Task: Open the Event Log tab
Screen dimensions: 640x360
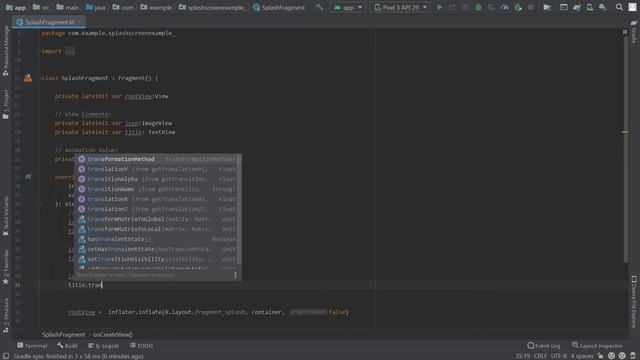Action: tap(544, 346)
